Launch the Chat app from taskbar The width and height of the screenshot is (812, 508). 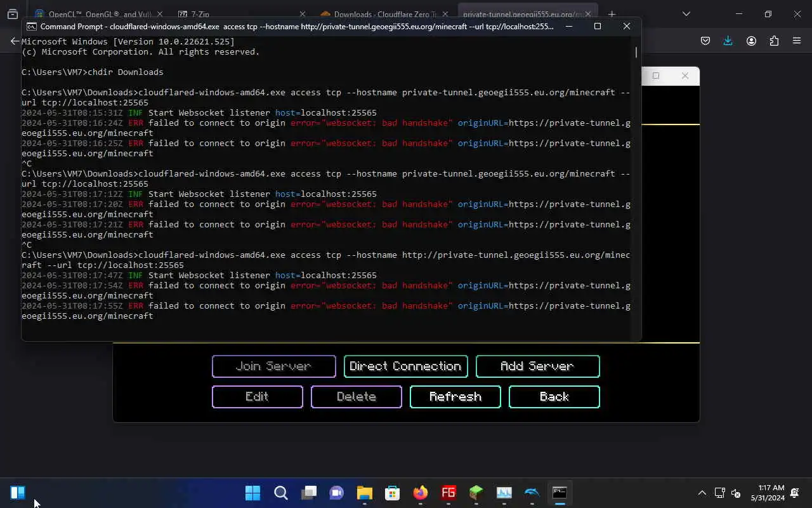click(x=336, y=493)
